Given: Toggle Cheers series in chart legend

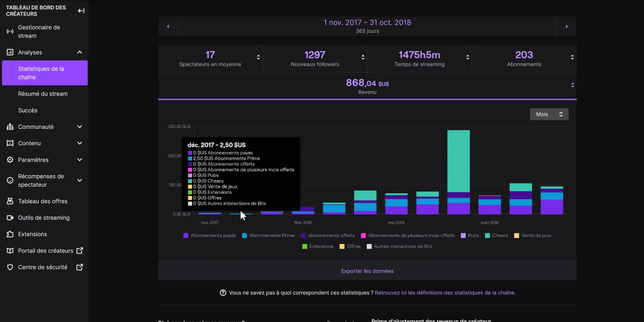Looking at the screenshot, I should point(496,235).
